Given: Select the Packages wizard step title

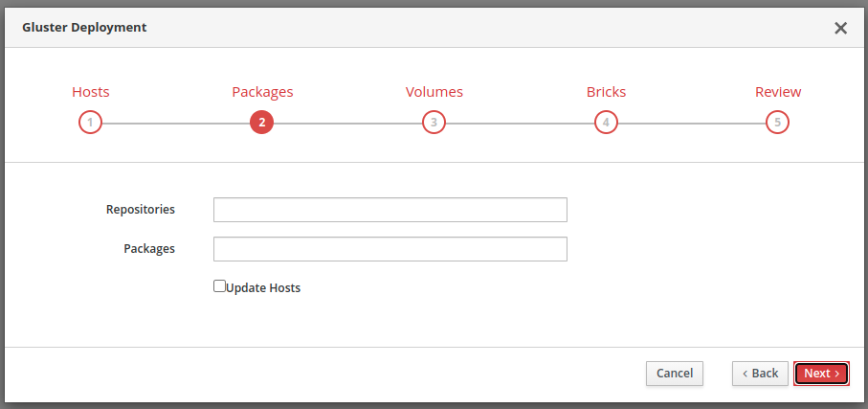Looking at the screenshot, I should tap(262, 92).
